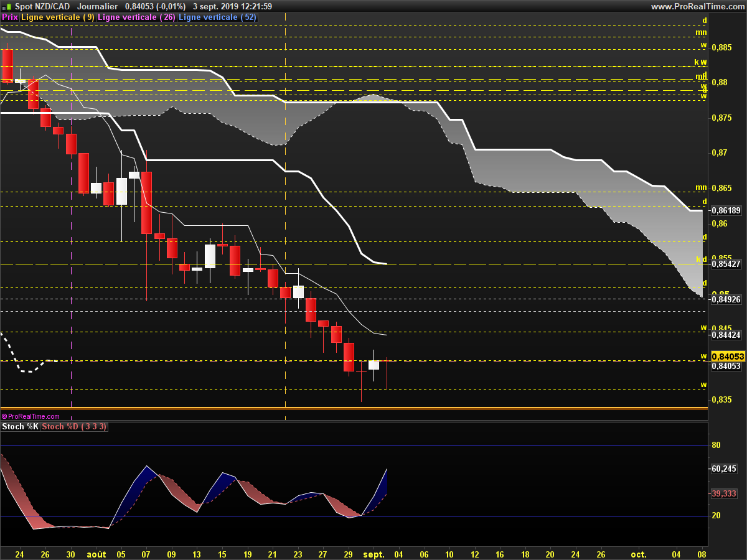Image resolution: width=747 pixels, height=560 pixels.
Task: Click the sept. label on date axis
Action: 374,554
